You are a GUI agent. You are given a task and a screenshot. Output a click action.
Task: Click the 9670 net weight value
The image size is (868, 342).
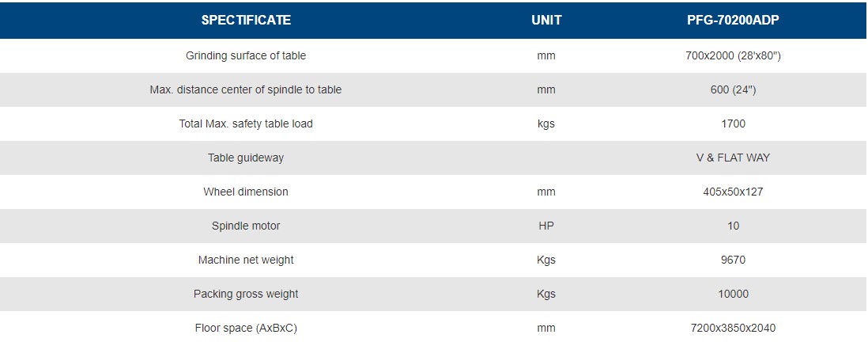733,260
